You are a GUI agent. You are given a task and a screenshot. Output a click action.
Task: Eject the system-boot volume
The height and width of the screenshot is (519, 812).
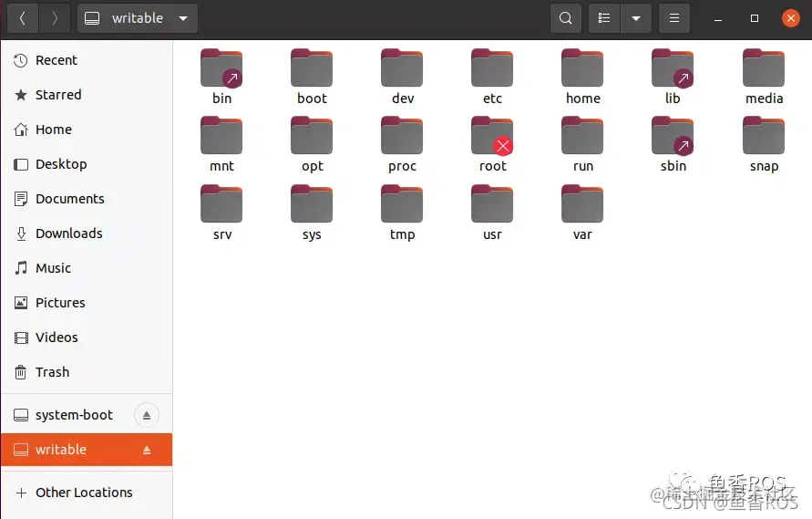[x=147, y=415]
